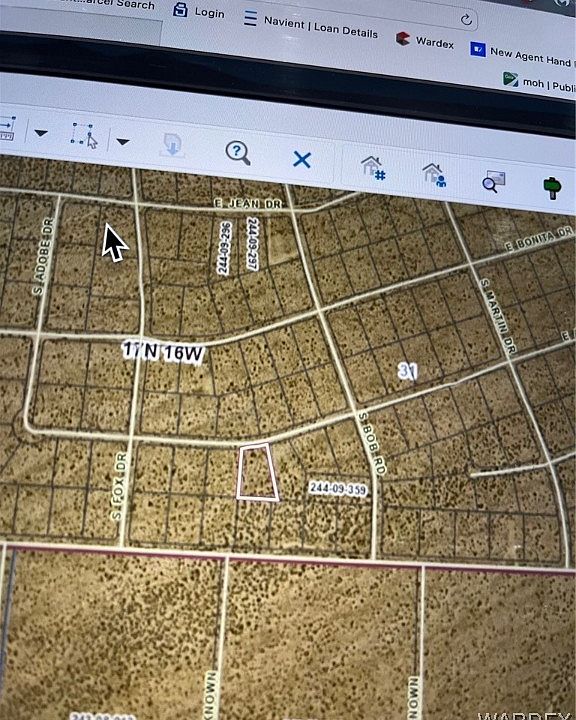Click the white outlined parcel on map

pyautogui.click(x=257, y=472)
